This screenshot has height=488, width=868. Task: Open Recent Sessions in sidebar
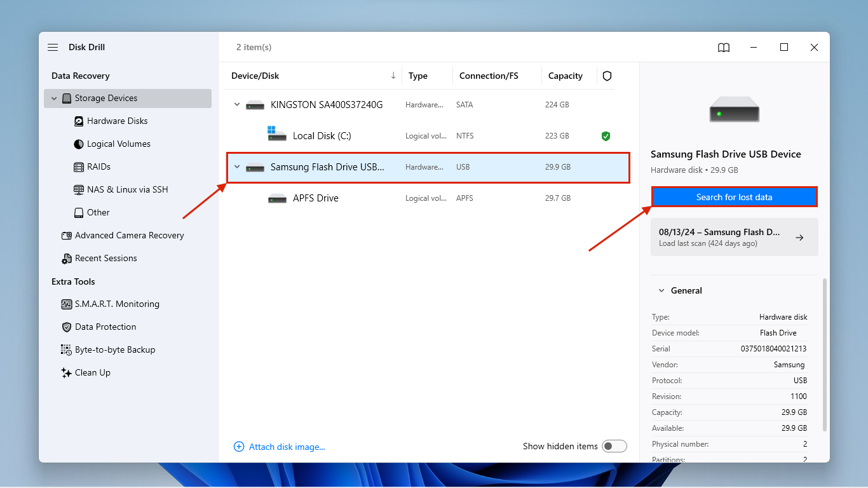105,258
